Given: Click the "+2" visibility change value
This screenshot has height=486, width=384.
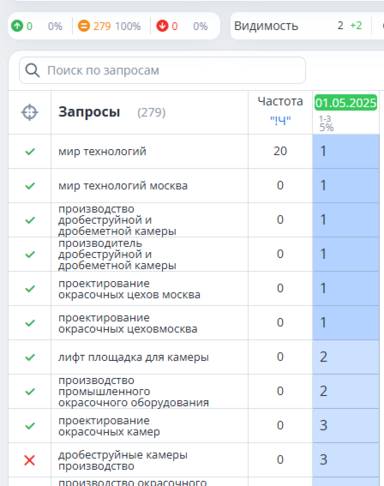Looking at the screenshot, I should coord(356,25).
